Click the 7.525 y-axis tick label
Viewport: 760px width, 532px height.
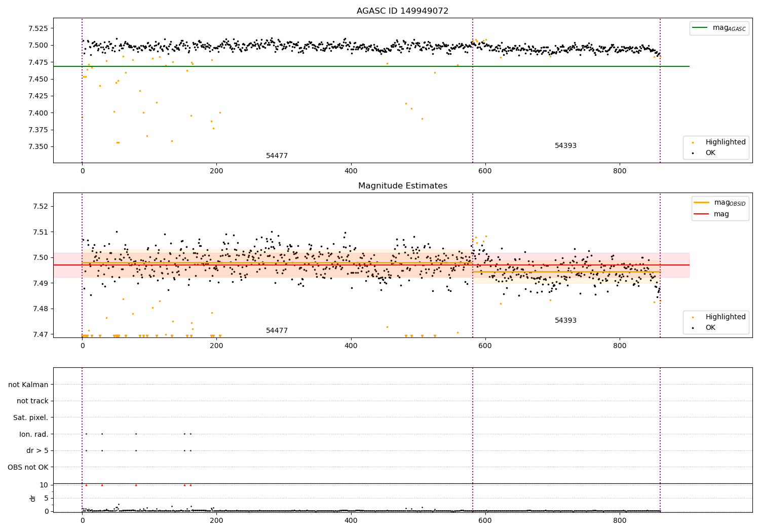pos(39,28)
